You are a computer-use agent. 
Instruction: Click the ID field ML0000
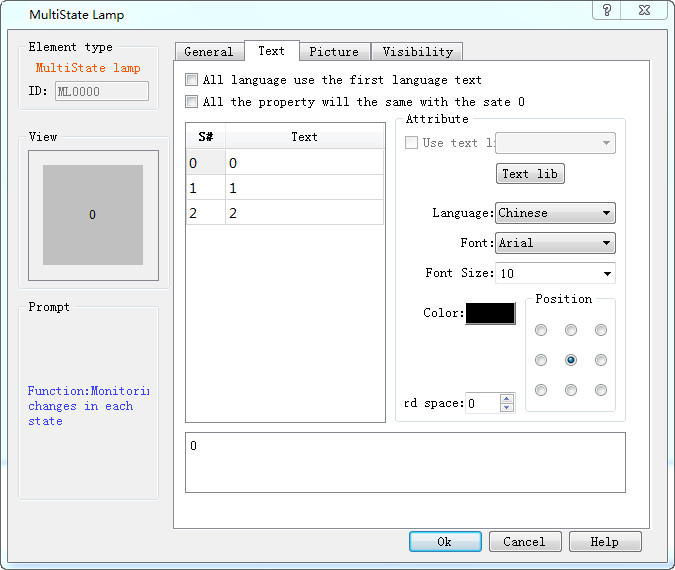(102, 91)
